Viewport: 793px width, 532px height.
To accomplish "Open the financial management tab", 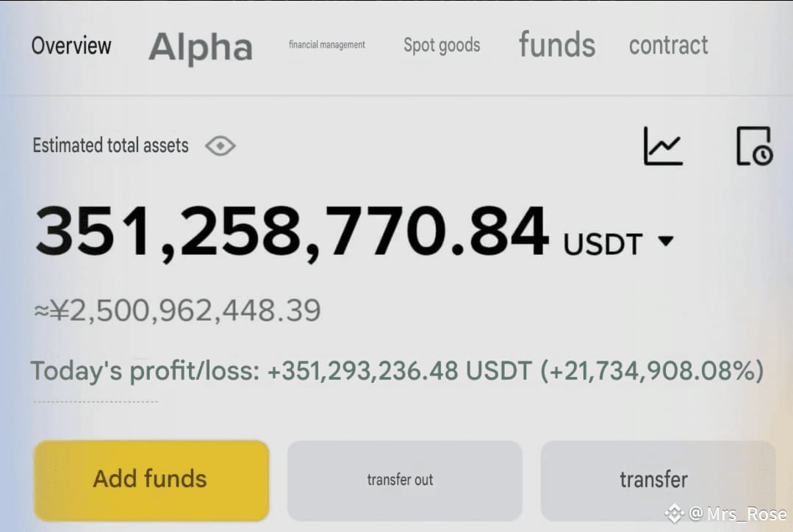I will tap(327, 45).
